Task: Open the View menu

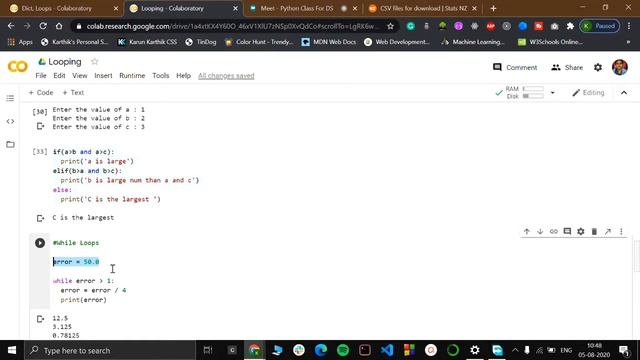Action: tap(80, 76)
